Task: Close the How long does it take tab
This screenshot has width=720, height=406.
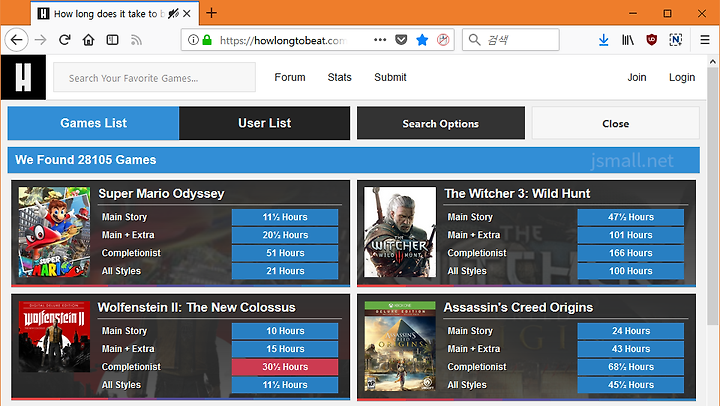Action: coord(187,14)
